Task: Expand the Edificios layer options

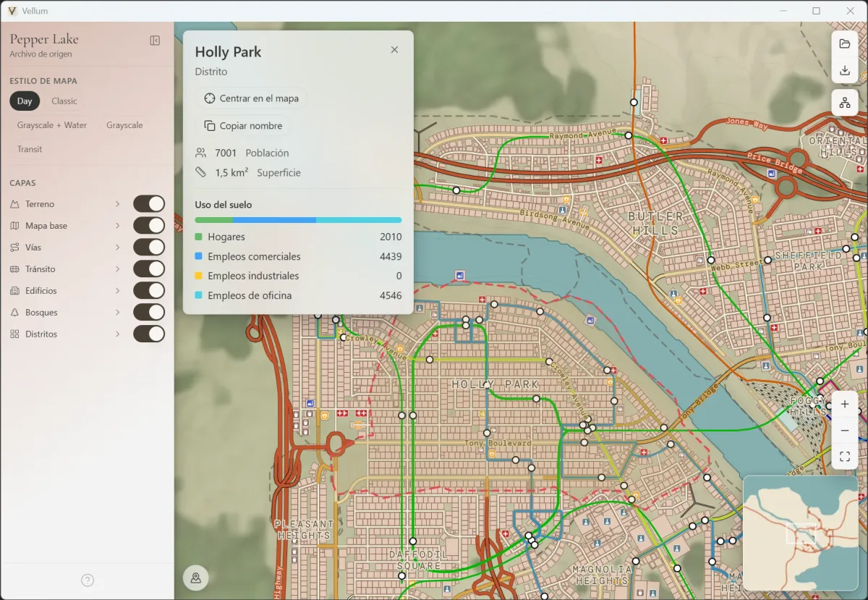Action: 117,291
